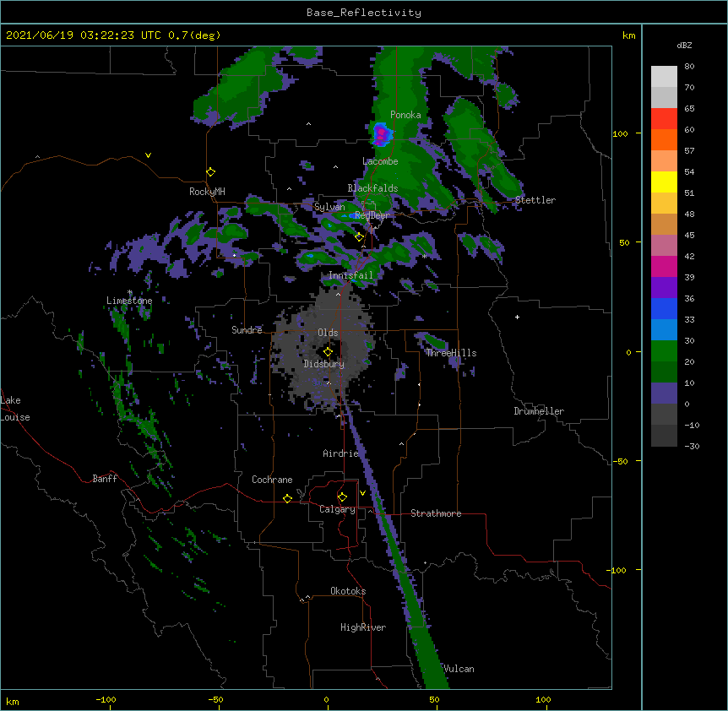Screen dimensions: 728x711
Task: Select the Sundre label
Action: click(x=247, y=330)
